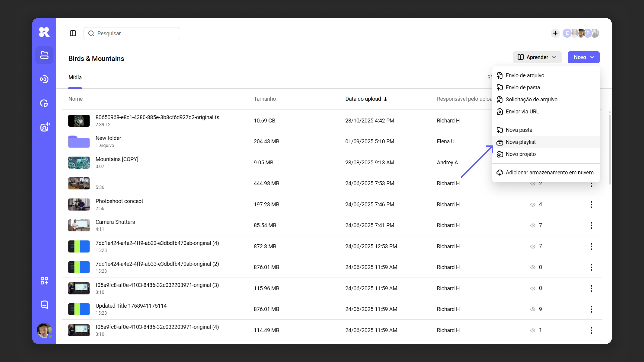Open the apps grid plus icon
Viewport: 644px width, 362px height.
44,281
